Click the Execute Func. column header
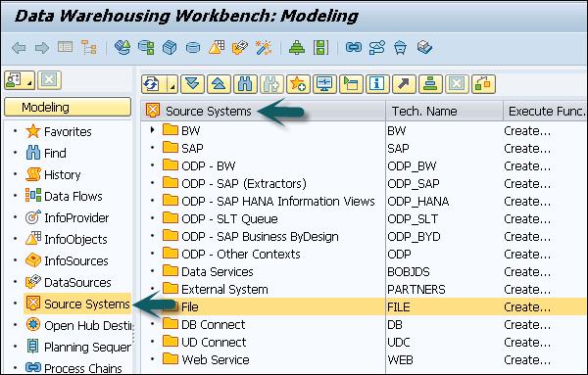Viewport: 588px width, 375px height. click(546, 111)
